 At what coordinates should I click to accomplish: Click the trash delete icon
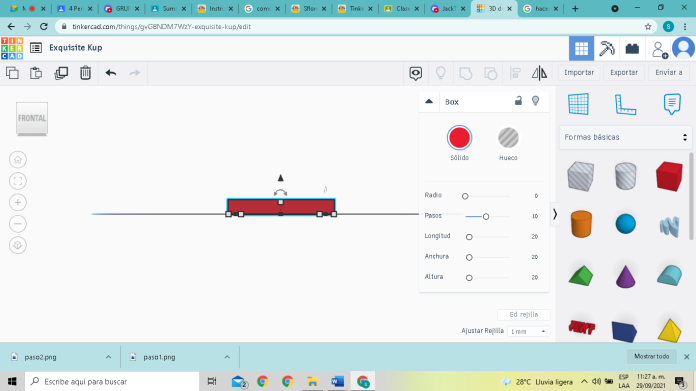[85, 73]
